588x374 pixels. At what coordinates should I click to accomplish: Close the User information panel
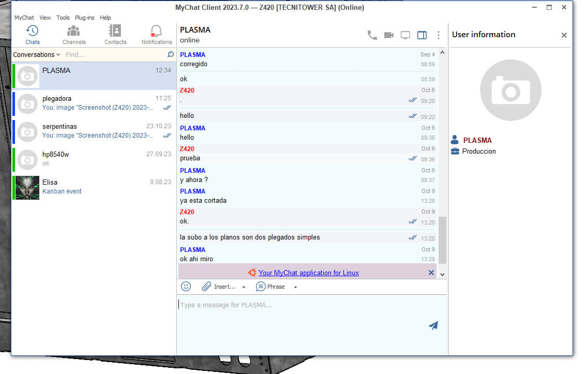[564, 35]
